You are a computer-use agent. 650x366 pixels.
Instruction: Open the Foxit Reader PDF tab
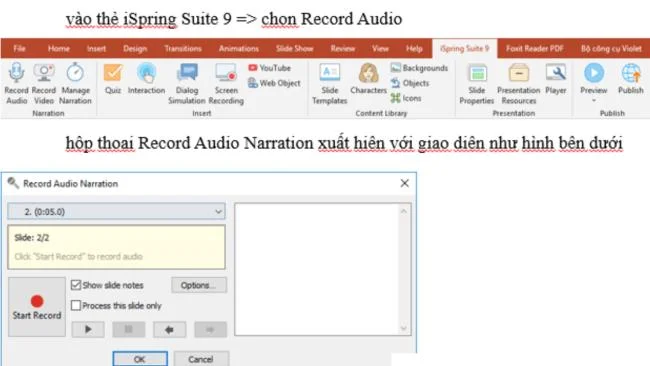[534, 48]
